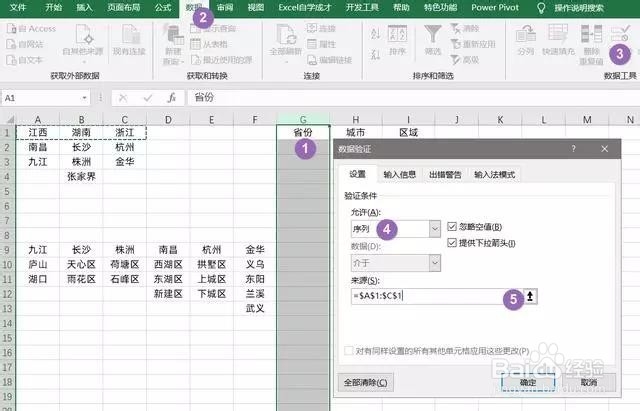Select cell H1 labeled 城市
Image resolution: width=640 pixels, height=411 pixels.
[356, 132]
